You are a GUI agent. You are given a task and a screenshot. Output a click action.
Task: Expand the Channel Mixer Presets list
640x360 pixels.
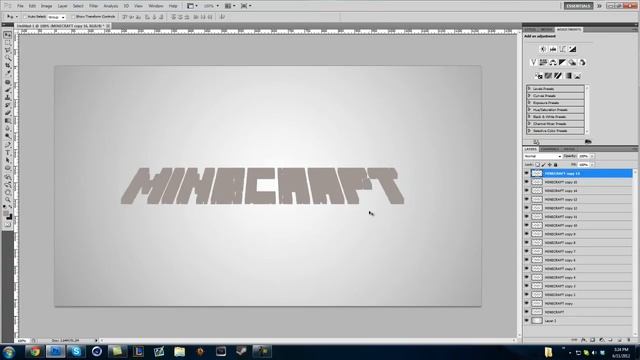coord(529,123)
